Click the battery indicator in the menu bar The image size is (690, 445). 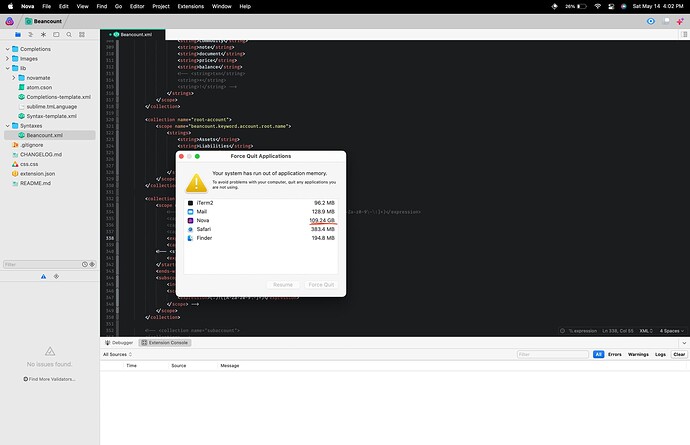click(x=576, y=6)
